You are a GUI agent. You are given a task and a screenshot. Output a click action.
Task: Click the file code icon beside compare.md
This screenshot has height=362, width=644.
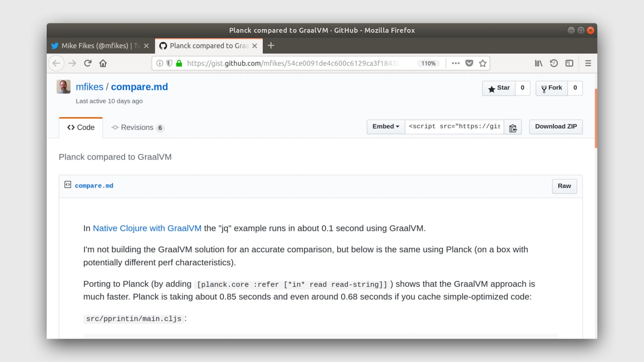coord(68,185)
